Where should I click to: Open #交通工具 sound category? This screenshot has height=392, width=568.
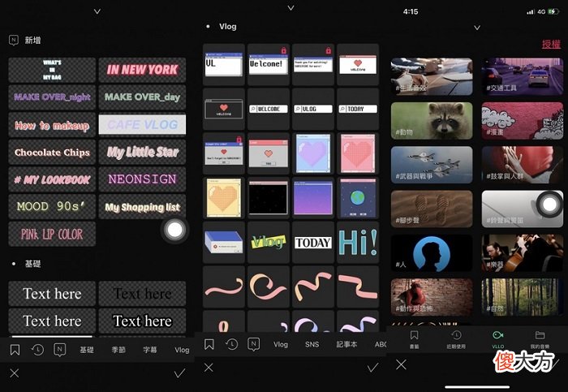click(523, 76)
